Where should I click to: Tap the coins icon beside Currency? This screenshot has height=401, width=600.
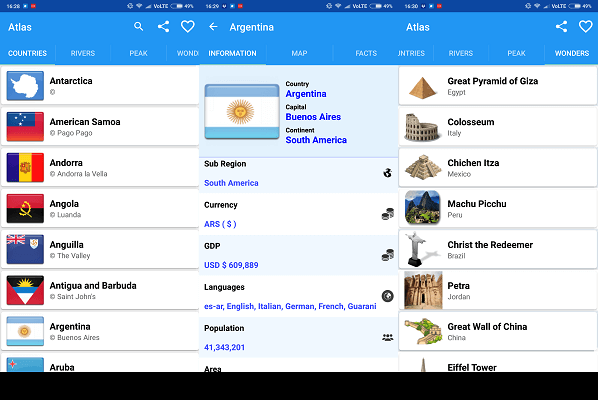[x=388, y=214]
